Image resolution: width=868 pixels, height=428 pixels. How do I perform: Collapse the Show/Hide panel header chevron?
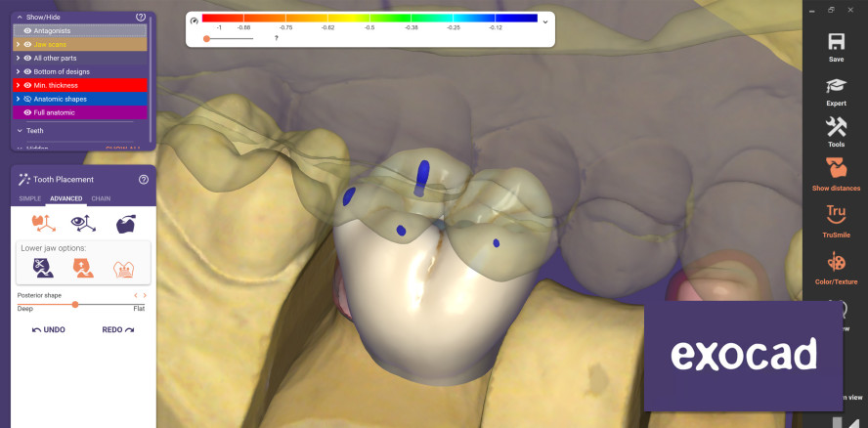click(x=19, y=18)
